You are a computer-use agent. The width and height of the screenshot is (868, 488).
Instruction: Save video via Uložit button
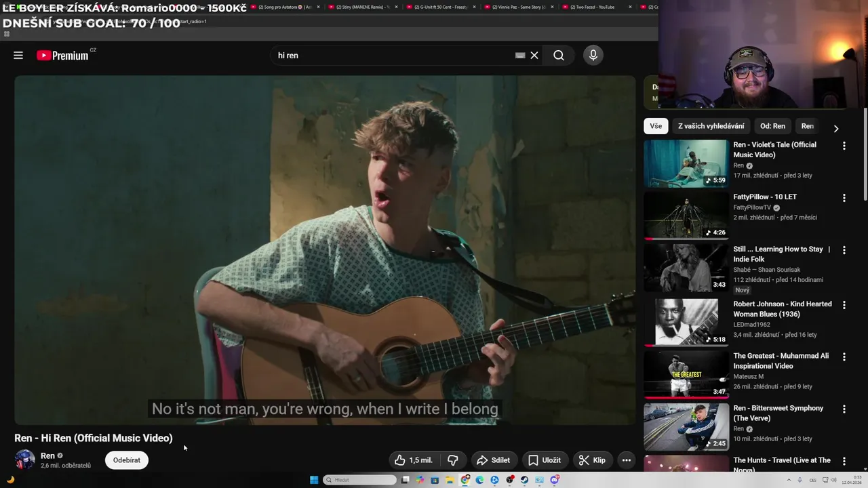click(545, 460)
